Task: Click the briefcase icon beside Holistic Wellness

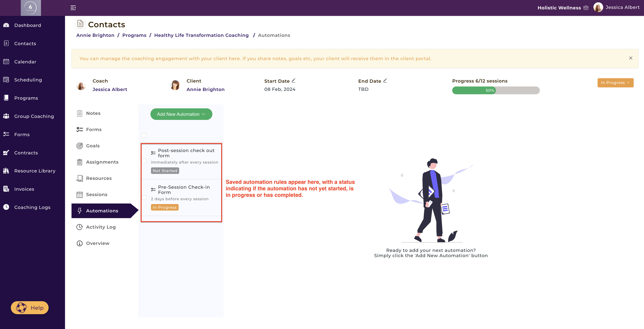Action: pyautogui.click(x=586, y=8)
